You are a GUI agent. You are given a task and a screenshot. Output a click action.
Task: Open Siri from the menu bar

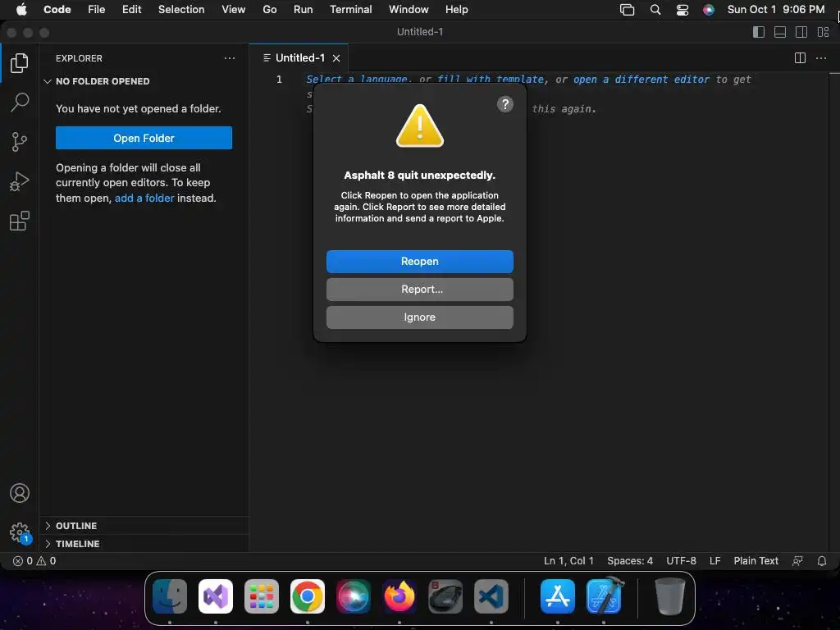709,10
